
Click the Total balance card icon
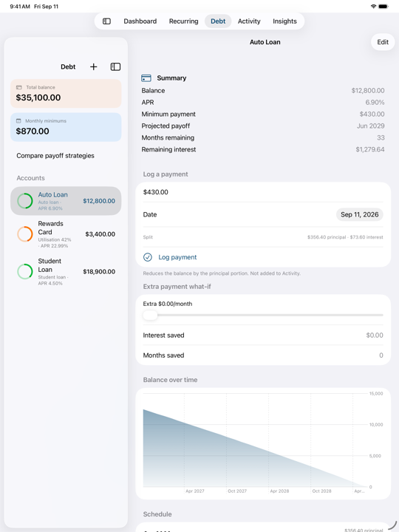click(19, 87)
